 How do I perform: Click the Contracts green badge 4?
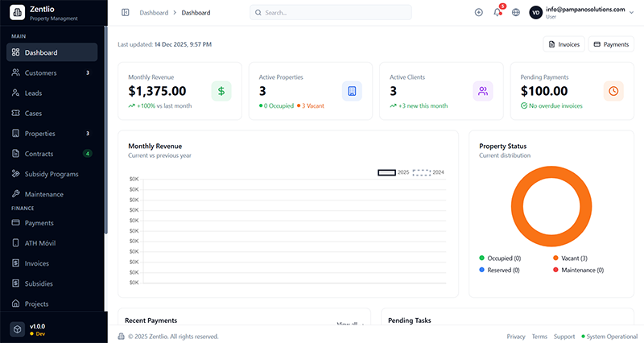point(88,154)
